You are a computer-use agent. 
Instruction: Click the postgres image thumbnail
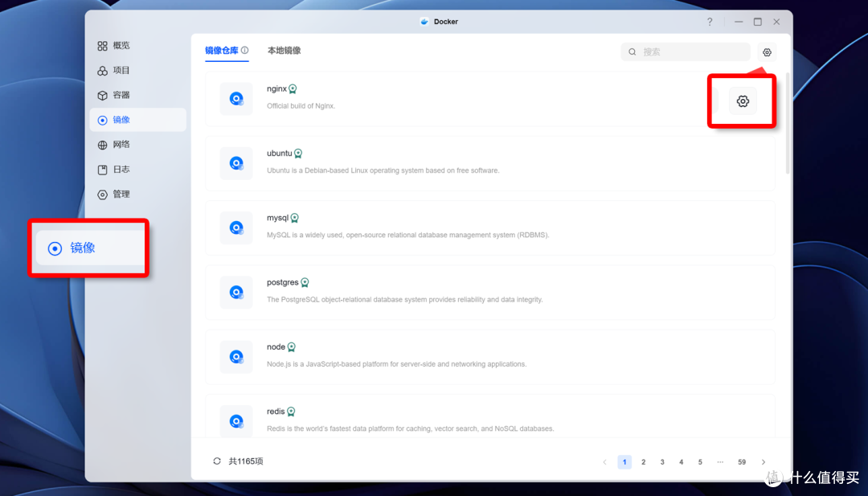[236, 293]
